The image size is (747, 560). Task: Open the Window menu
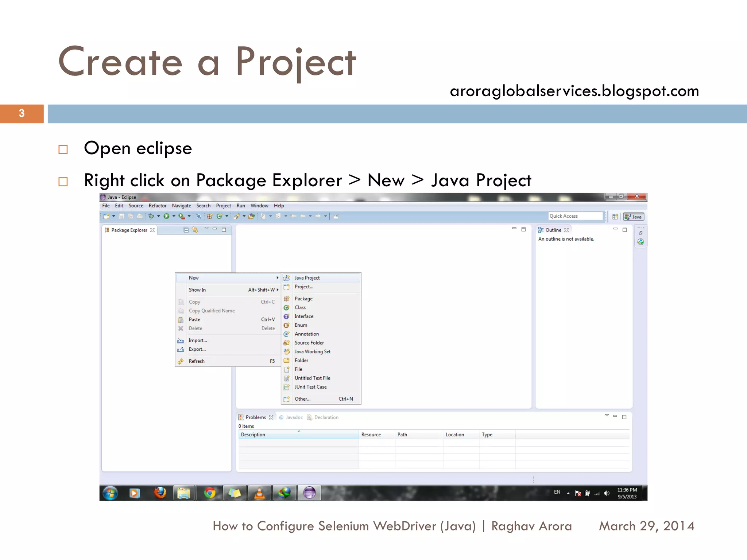pos(259,206)
